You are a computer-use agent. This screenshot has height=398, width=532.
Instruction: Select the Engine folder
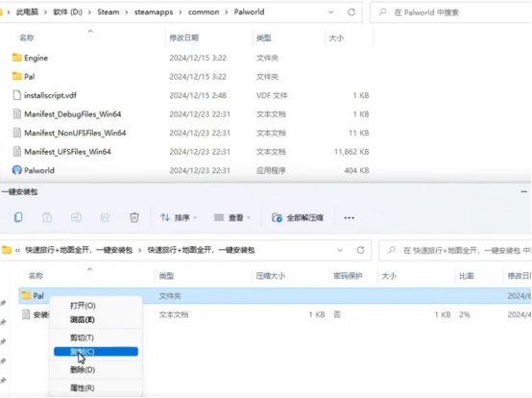[x=36, y=58]
